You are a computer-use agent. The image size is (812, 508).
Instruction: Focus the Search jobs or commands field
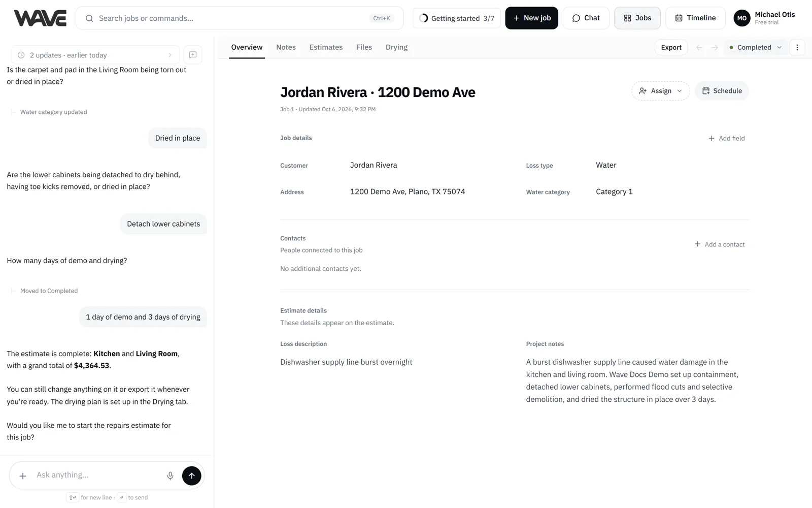[x=240, y=18]
